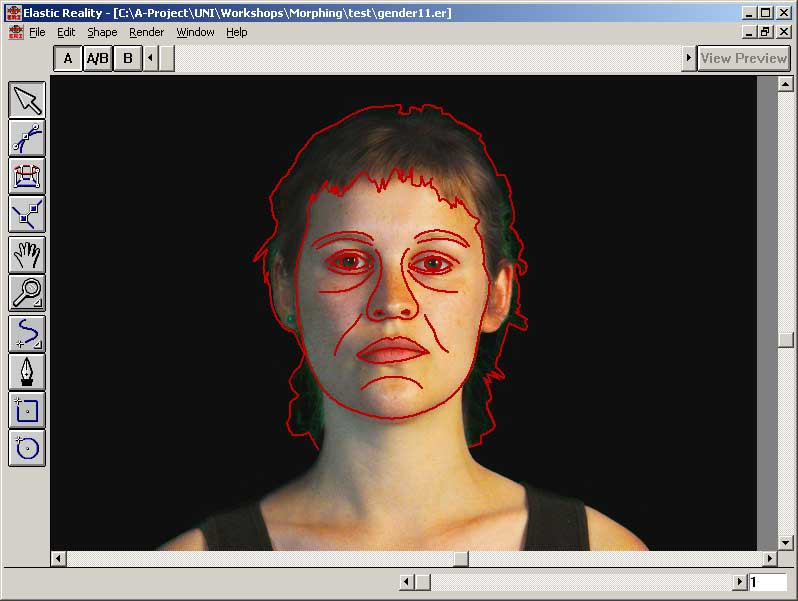Open the Help menu
This screenshot has height=601, width=798.
[237, 32]
